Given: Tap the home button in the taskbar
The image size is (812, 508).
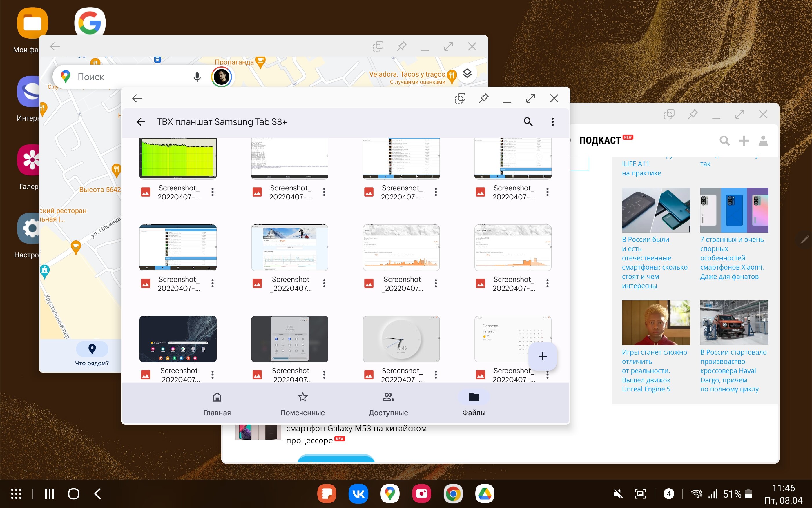Looking at the screenshot, I should pos(74,494).
